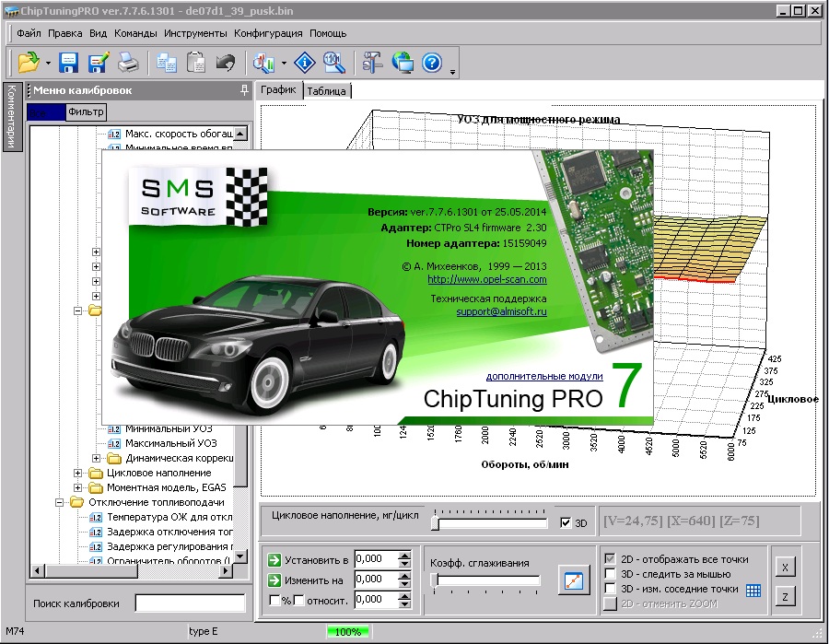This screenshot has width=829, height=644.
Task: Open a firmware file with the folder icon
Action: point(29,63)
